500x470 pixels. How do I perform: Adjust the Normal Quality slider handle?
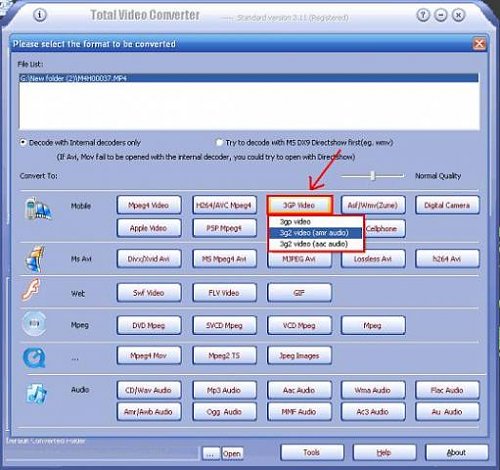click(x=373, y=175)
